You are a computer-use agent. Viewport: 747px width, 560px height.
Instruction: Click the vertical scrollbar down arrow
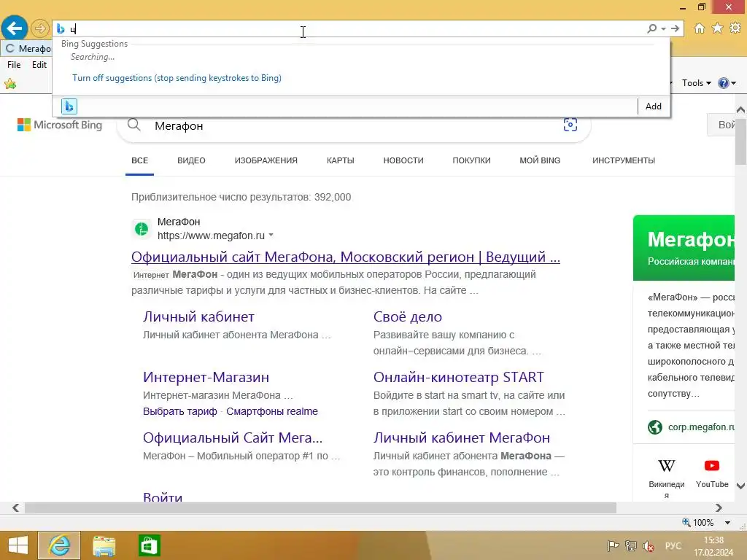coord(741,486)
